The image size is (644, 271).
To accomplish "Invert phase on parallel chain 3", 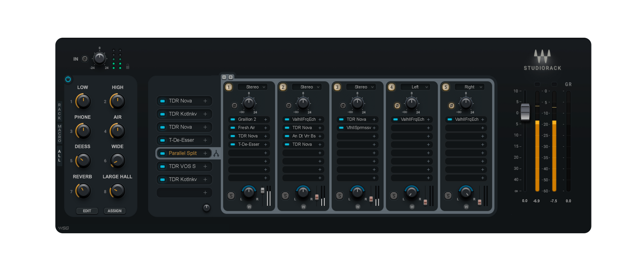I will click(343, 106).
